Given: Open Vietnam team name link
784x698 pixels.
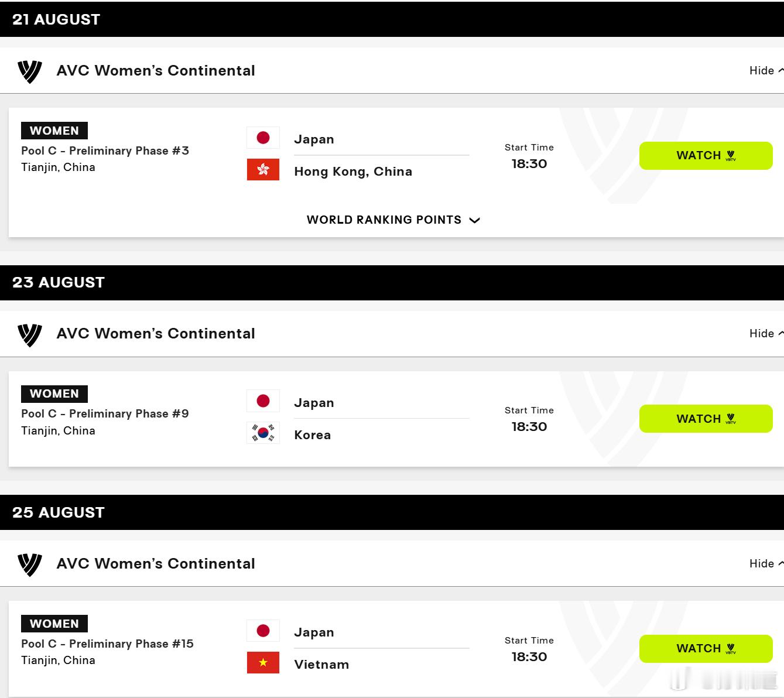Looking at the screenshot, I should (321, 665).
